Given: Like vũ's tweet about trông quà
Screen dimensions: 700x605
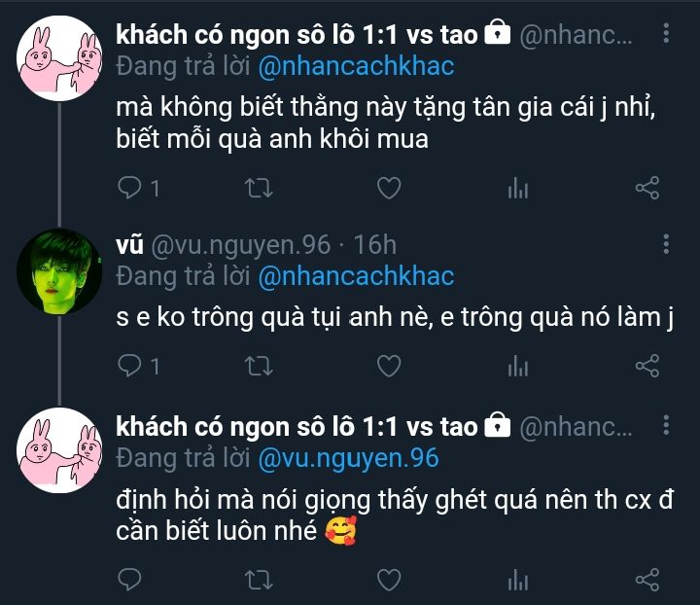Looking at the screenshot, I should click(x=389, y=366).
